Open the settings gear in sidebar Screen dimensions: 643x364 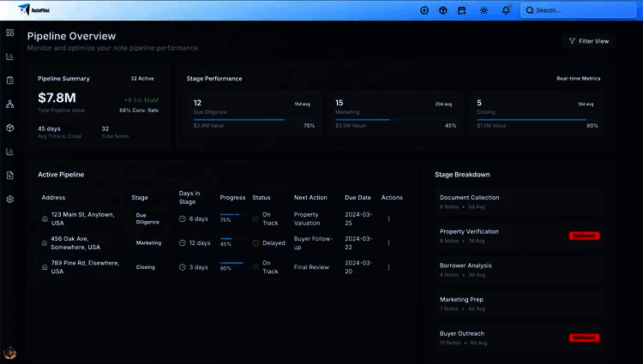(10, 199)
